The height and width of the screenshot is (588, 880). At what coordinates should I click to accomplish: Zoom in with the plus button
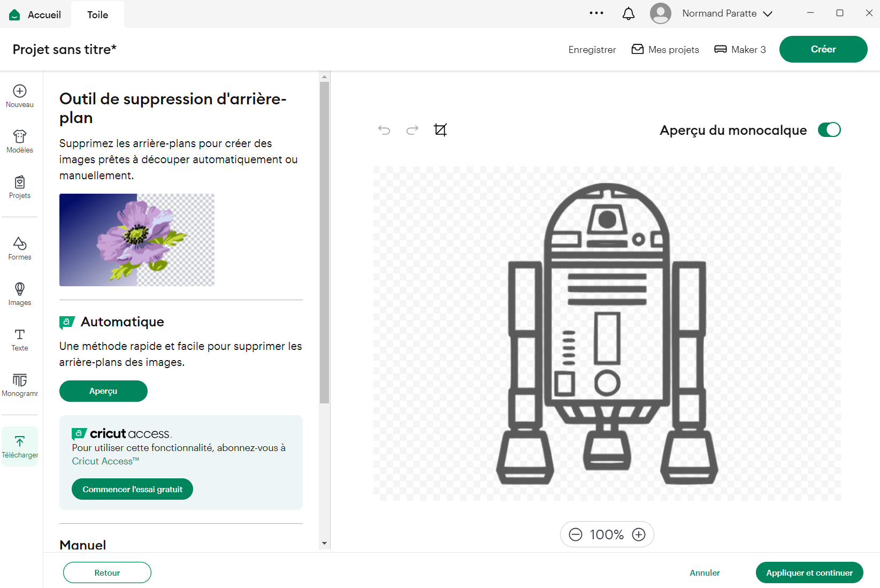point(639,534)
